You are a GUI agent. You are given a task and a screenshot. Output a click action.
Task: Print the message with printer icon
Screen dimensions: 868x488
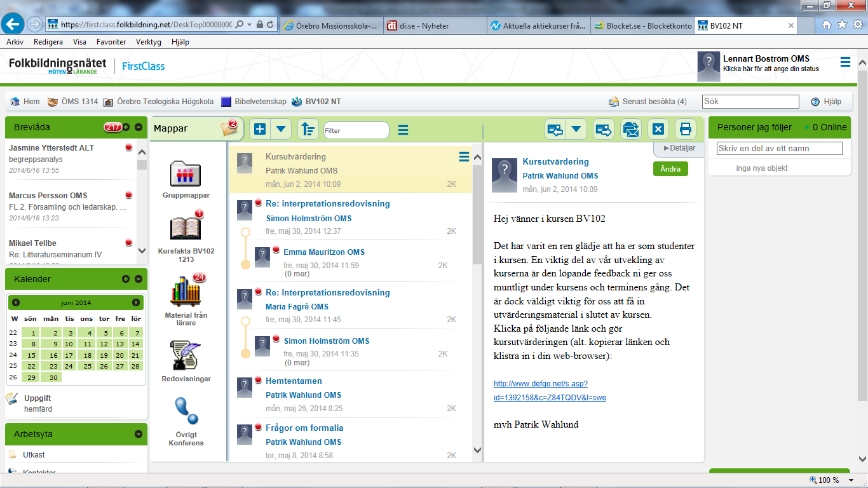coord(686,130)
